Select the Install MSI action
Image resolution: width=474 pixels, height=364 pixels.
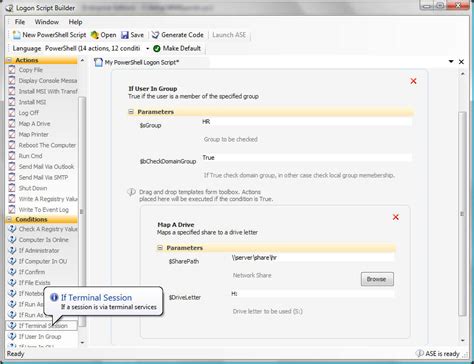point(32,102)
